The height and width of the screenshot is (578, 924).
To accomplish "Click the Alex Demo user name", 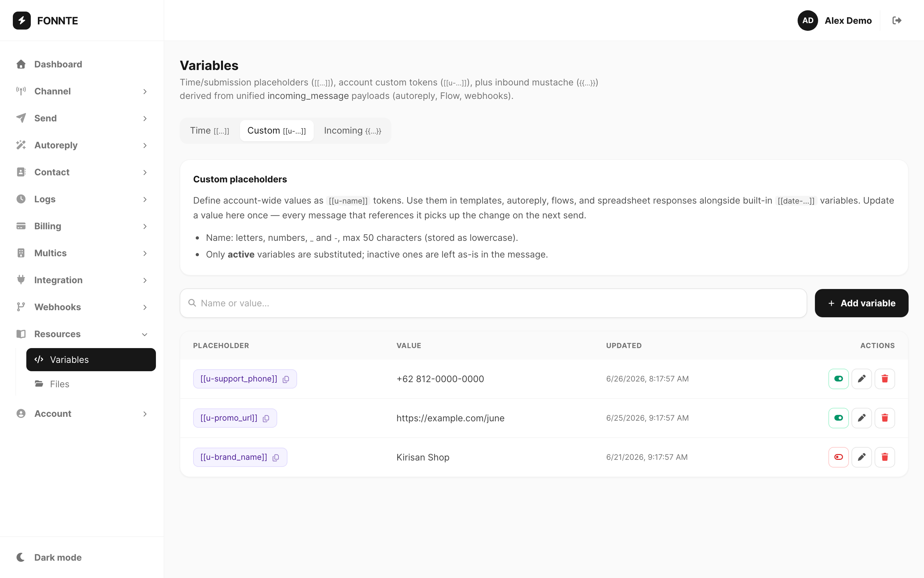I will pos(848,21).
